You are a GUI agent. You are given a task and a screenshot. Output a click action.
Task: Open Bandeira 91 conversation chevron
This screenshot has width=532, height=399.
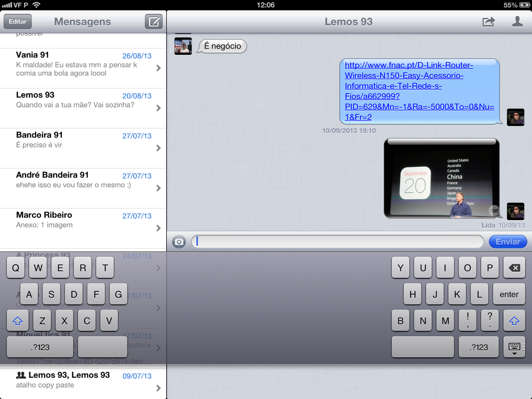(158, 148)
